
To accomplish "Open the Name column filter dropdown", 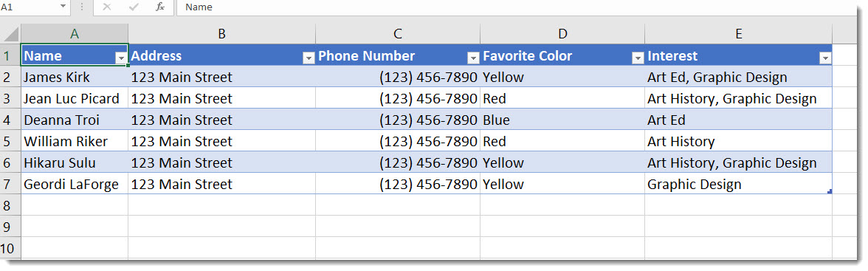I will [x=121, y=58].
